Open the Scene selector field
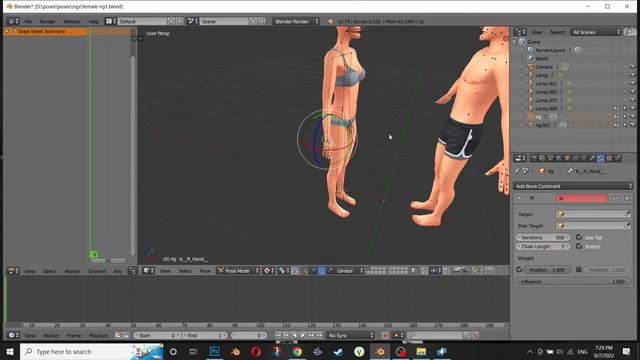Image resolution: width=640 pixels, height=360 pixels. tap(224, 21)
